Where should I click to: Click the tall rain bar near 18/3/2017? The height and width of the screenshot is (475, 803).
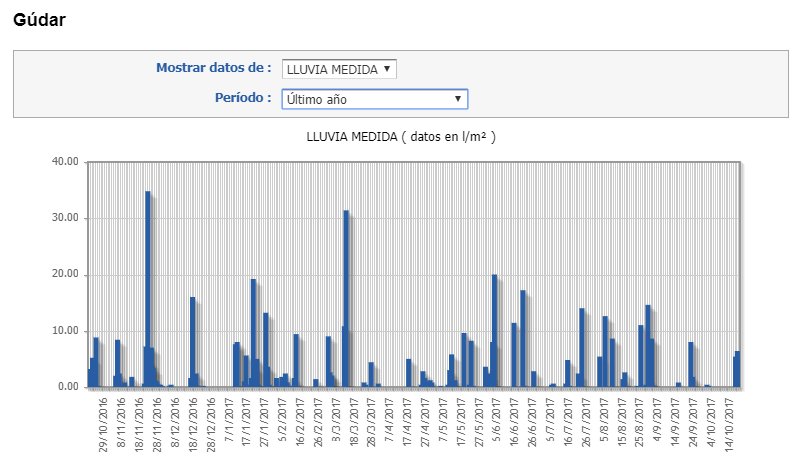[x=346, y=298]
